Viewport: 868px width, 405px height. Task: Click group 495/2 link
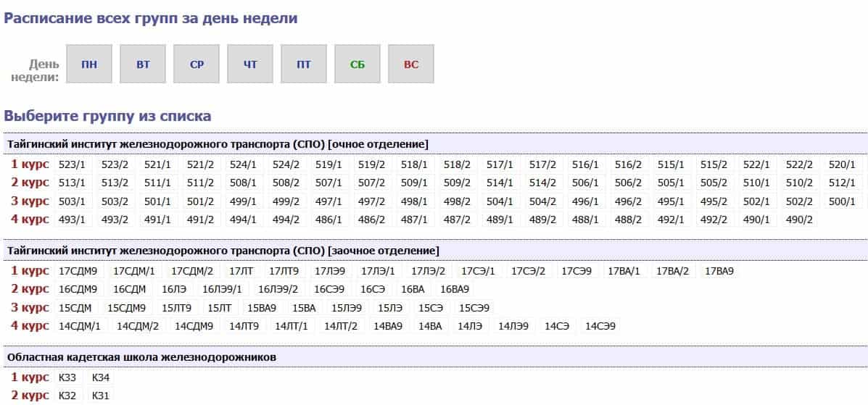(x=714, y=201)
